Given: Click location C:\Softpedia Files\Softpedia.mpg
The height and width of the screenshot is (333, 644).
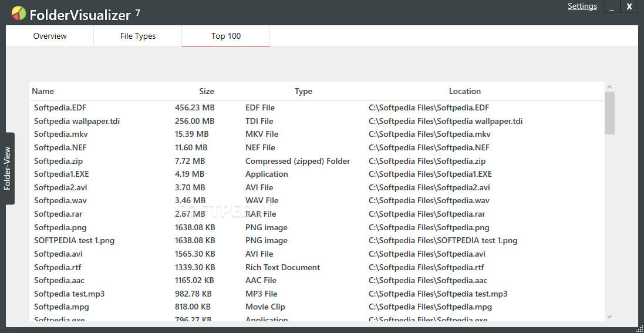Looking at the screenshot, I should tap(430, 307).
